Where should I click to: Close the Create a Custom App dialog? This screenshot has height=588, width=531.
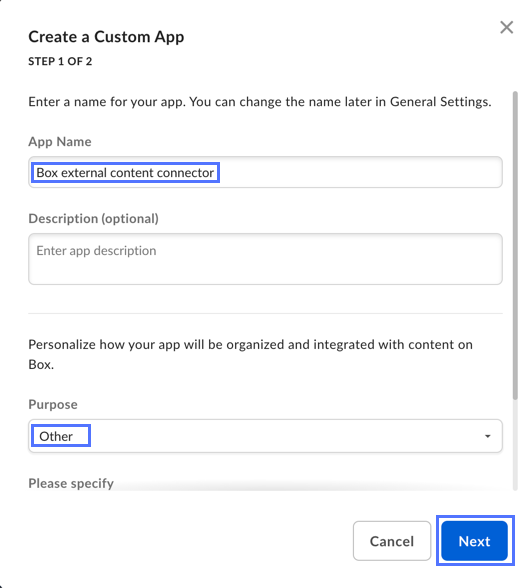(506, 27)
